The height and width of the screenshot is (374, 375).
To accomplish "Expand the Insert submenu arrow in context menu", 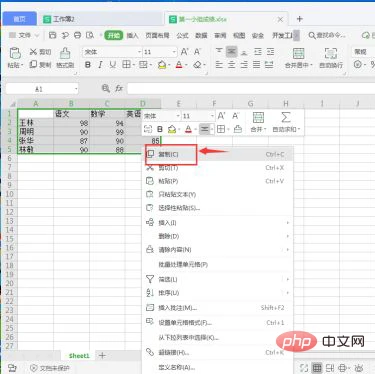I will (x=288, y=223).
